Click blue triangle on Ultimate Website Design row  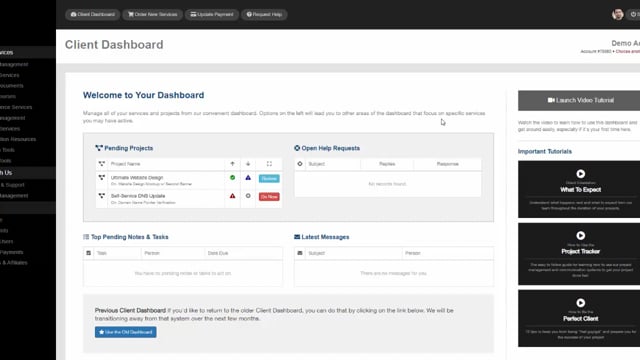248,178
